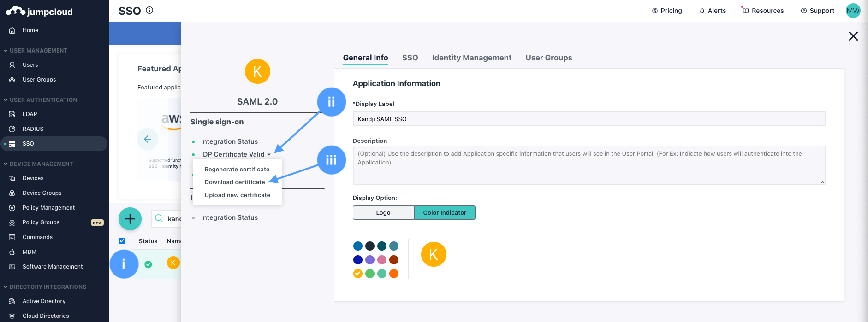Click the first Integration Status item
868x322 pixels.
(x=229, y=141)
